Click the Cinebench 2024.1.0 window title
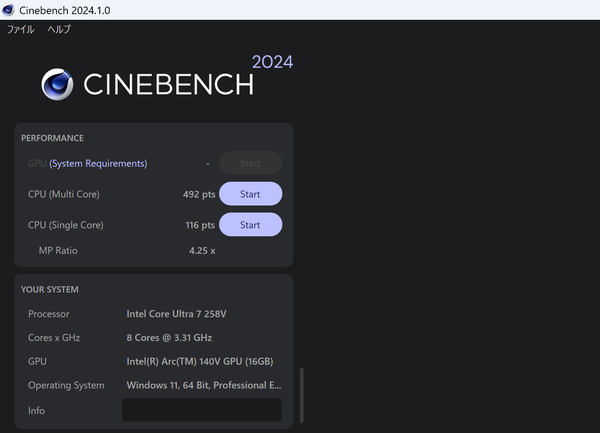The image size is (600, 433). click(65, 10)
